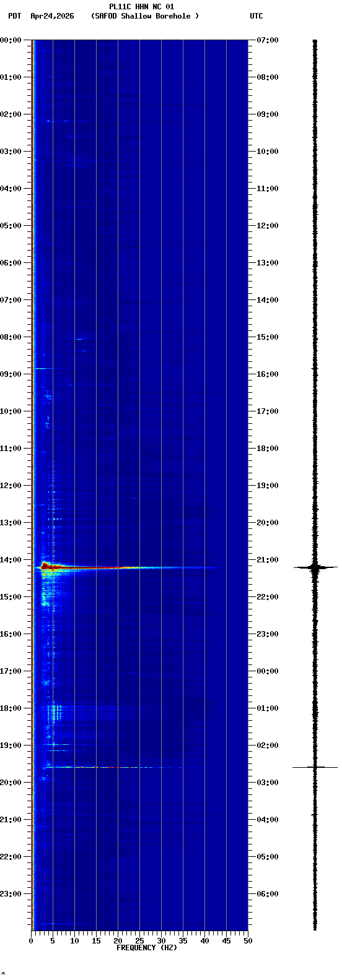
Task: Click the PDT timezone label
Action: pyautogui.click(x=14, y=16)
